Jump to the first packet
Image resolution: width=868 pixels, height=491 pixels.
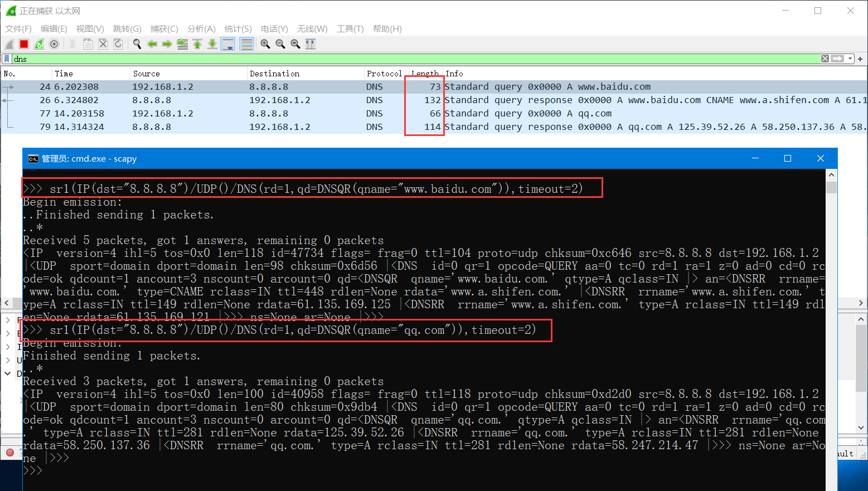(197, 44)
